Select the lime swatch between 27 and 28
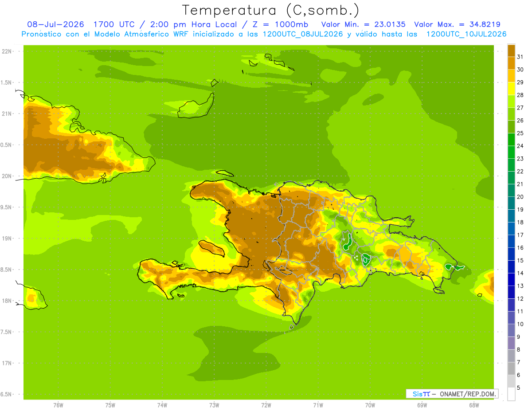The width and height of the screenshot is (532, 411). [x=511, y=101]
